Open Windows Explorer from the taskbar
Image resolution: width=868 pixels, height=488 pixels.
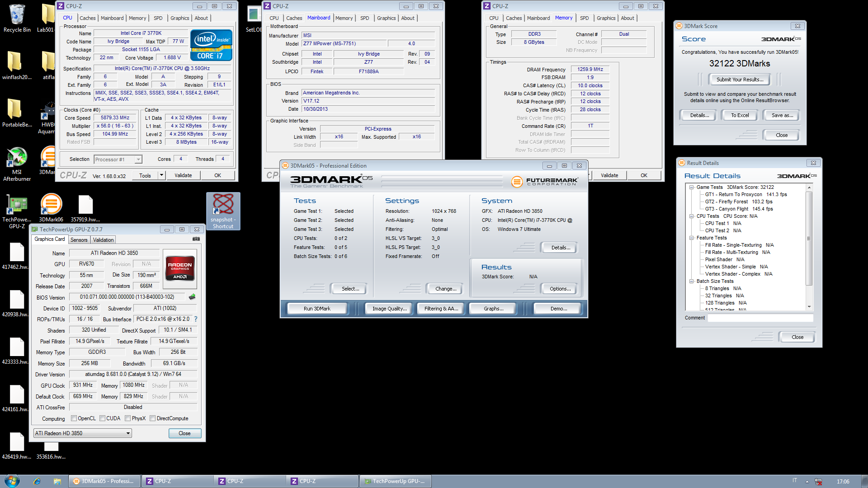(x=57, y=481)
